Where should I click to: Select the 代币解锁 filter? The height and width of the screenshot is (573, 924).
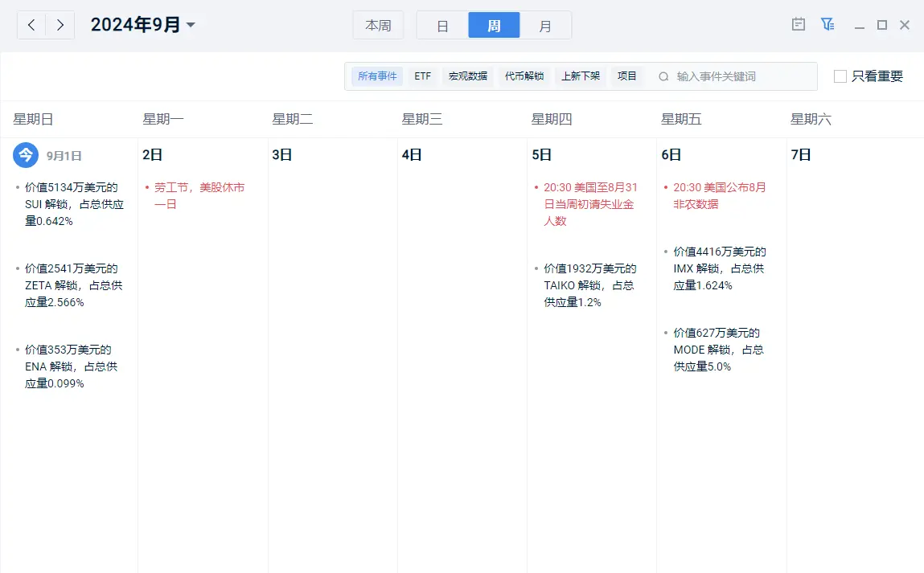(524, 76)
